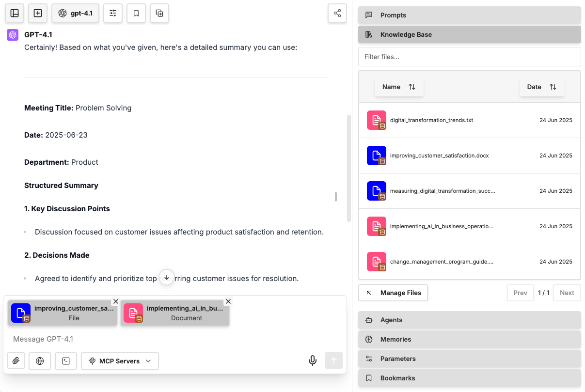Open the terminal-style icon in input bar
The width and height of the screenshot is (585, 392).
pyautogui.click(x=66, y=361)
